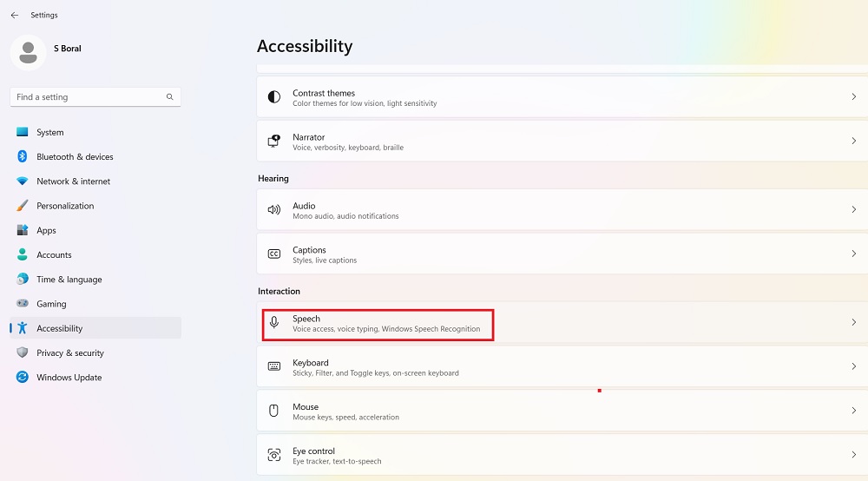The height and width of the screenshot is (481, 868).
Task: Expand Eye control with its chevron
Action: [853, 454]
